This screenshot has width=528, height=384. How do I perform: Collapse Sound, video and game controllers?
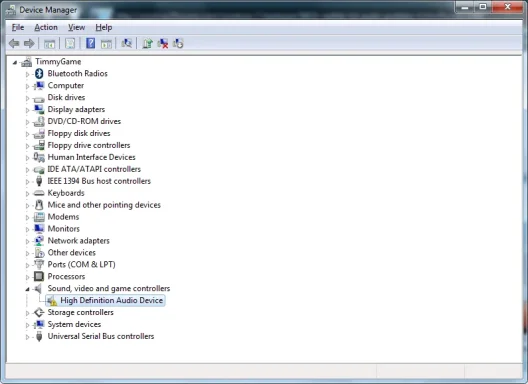(x=27, y=289)
